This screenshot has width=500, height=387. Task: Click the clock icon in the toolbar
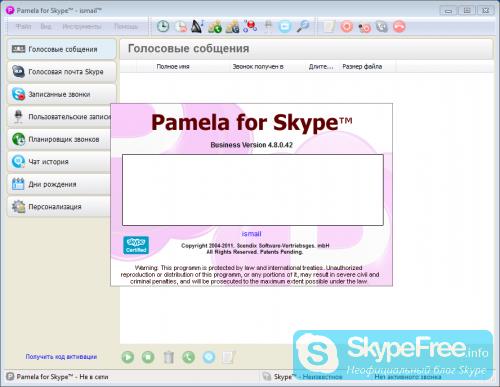163,26
